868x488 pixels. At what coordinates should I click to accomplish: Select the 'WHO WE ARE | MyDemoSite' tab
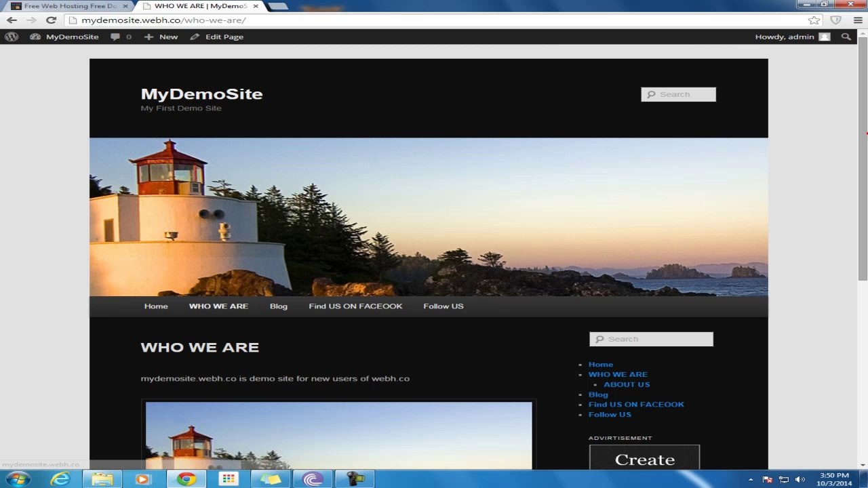coord(200,6)
